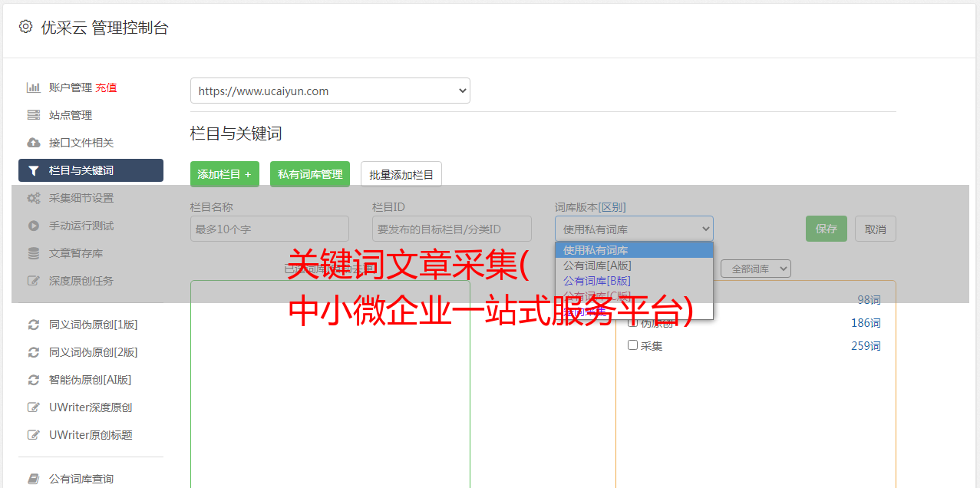Open 智能伪原创[AI版] in the sidebar

91,380
